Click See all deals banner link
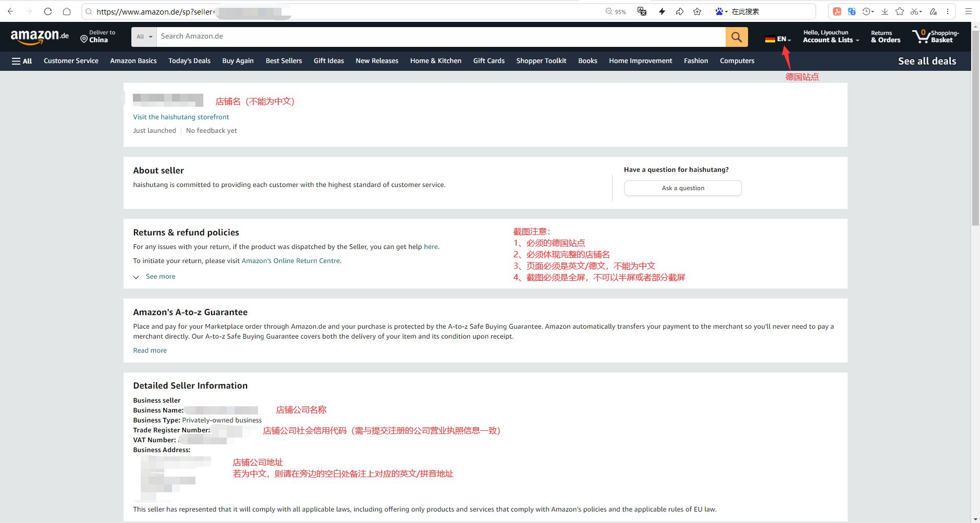Image resolution: width=980 pixels, height=523 pixels. [927, 61]
